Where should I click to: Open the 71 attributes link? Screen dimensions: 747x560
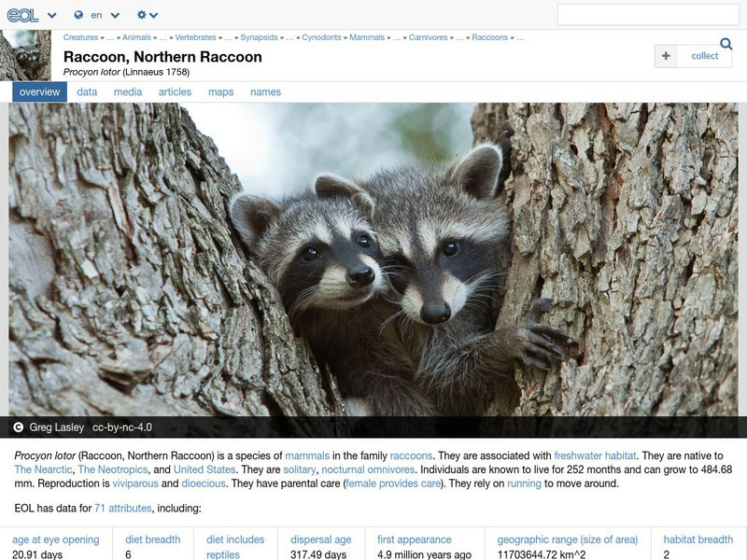[x=123, y=508]
